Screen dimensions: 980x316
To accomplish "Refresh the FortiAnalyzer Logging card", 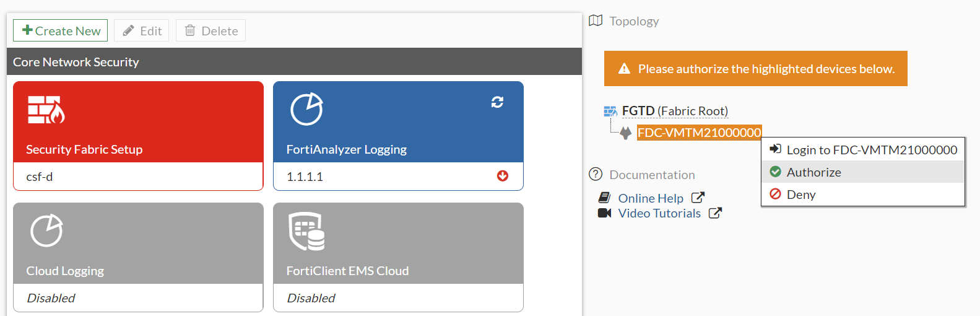I will [497, 102].
